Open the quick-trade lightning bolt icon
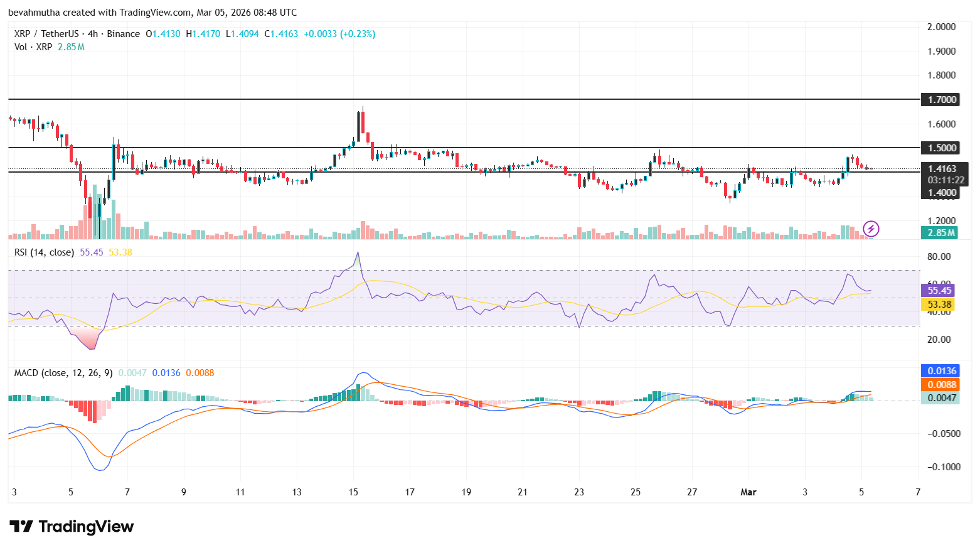This screenshot has height=550, width=980. pos(872,229)
